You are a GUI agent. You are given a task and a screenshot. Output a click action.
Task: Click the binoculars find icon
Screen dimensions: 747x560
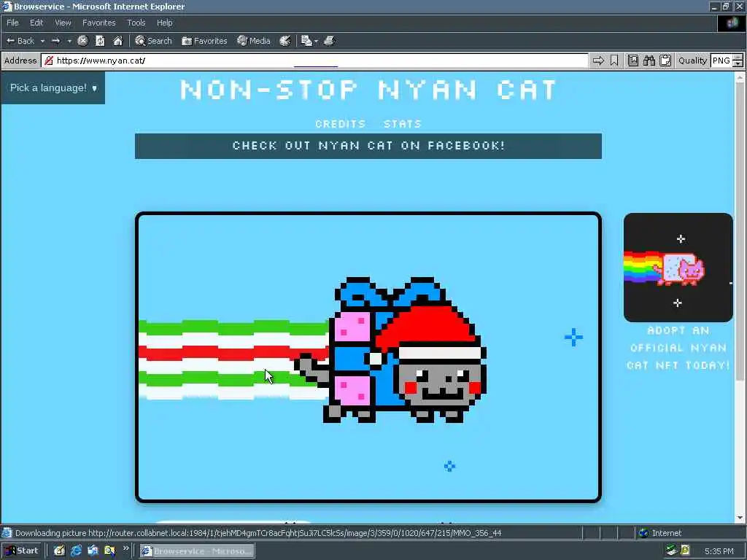pyautogui.click(x=649, y=61)
